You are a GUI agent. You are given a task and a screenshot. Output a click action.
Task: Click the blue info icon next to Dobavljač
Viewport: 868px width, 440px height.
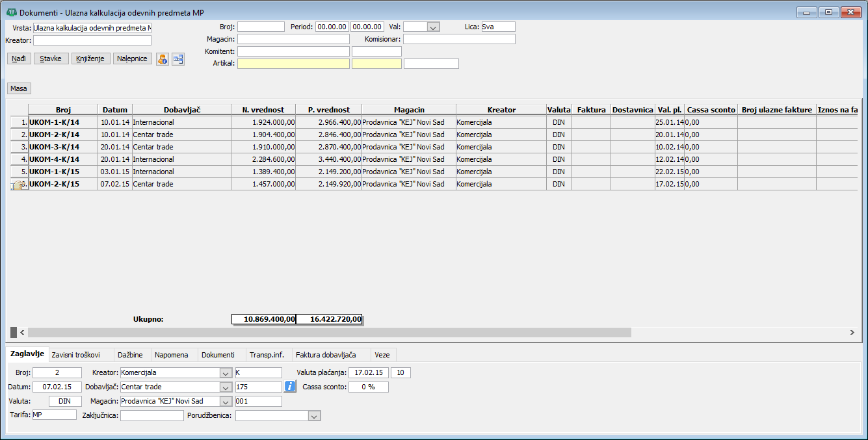(x=290, y=387)
